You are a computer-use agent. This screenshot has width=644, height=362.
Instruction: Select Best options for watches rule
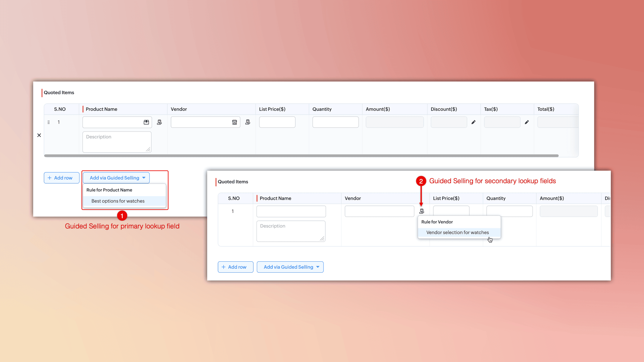[x=118, y=201]
